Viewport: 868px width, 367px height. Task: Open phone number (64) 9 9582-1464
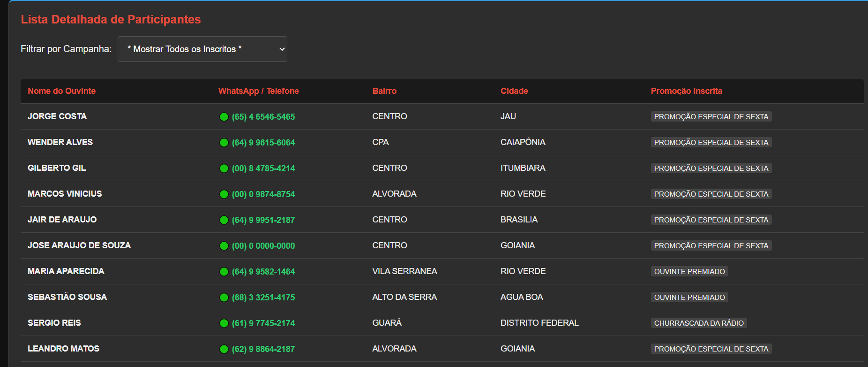[x=263, y=272]
